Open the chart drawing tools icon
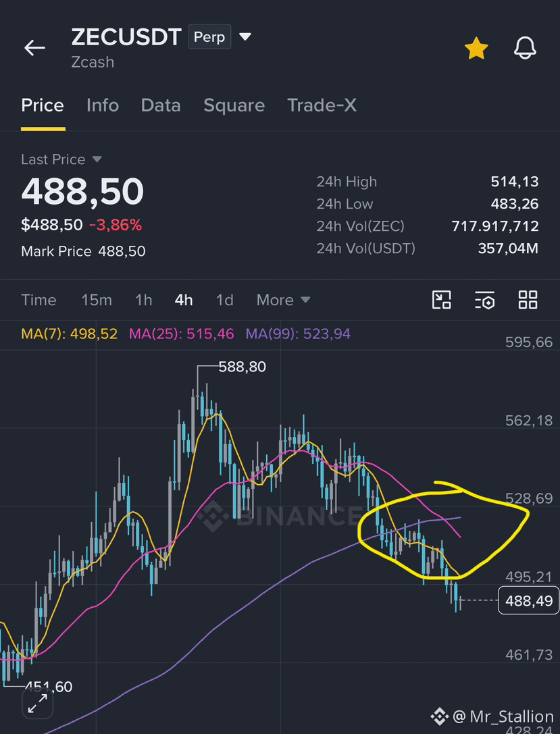Image resolution: width=560 pixels, height=734 pixels. (441, 300)
